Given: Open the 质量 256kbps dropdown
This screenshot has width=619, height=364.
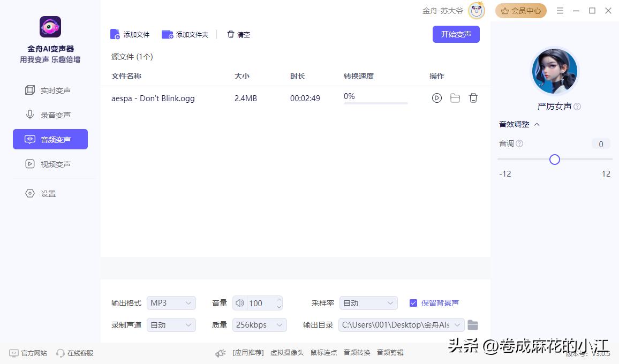Looking at the screenshot, I should [x=259, y=325].
